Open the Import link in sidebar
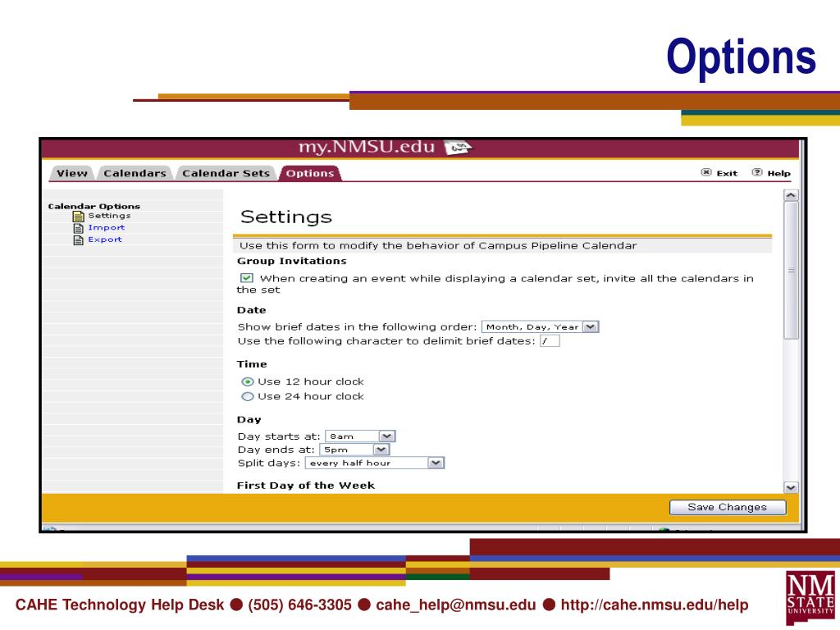This screenshot has height=630, width=840. [106, 228]
